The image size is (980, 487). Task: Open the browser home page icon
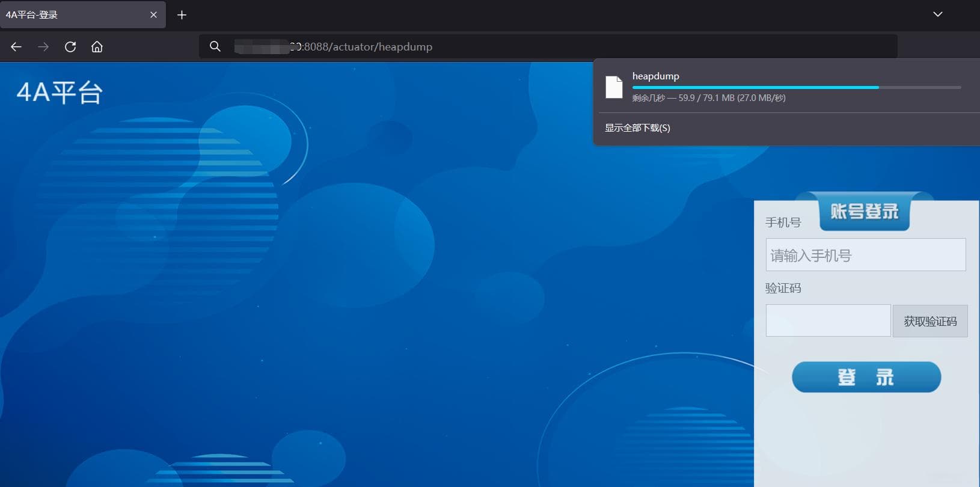point(97,47)
